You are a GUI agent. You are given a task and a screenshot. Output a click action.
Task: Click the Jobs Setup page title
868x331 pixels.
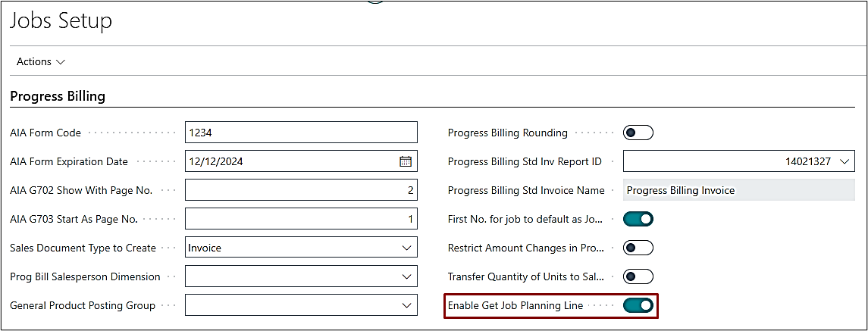tap(61, 21)
